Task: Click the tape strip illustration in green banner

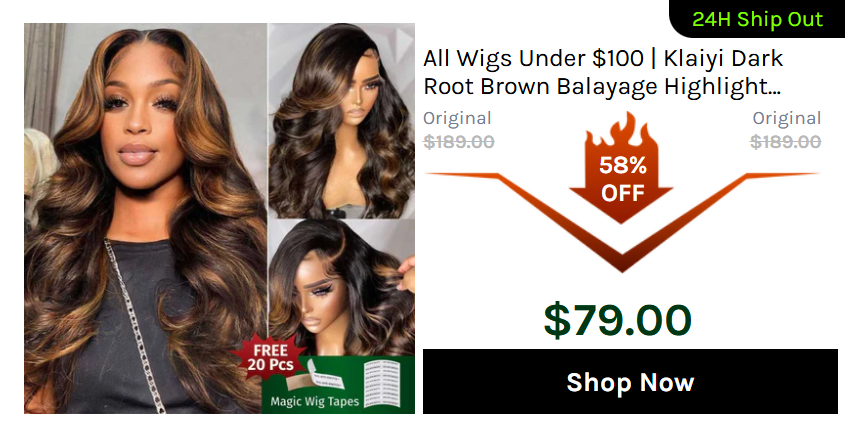Action: pyautogui.click(x=317, y=380)
